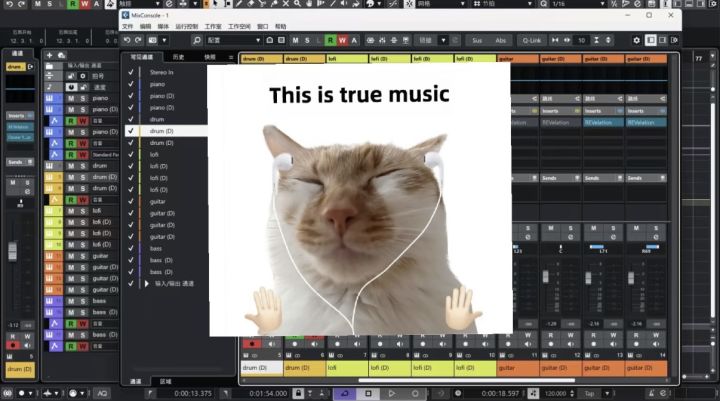Viewport: 720px width, 401px height.
Task: Open the 1/16 quantize preset dropdown
Action: (577, 4)
